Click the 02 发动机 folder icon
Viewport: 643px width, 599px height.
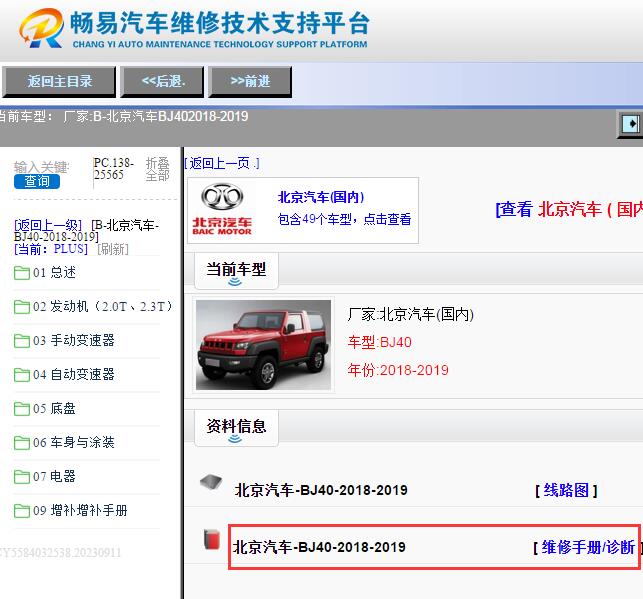pos(21,307)
